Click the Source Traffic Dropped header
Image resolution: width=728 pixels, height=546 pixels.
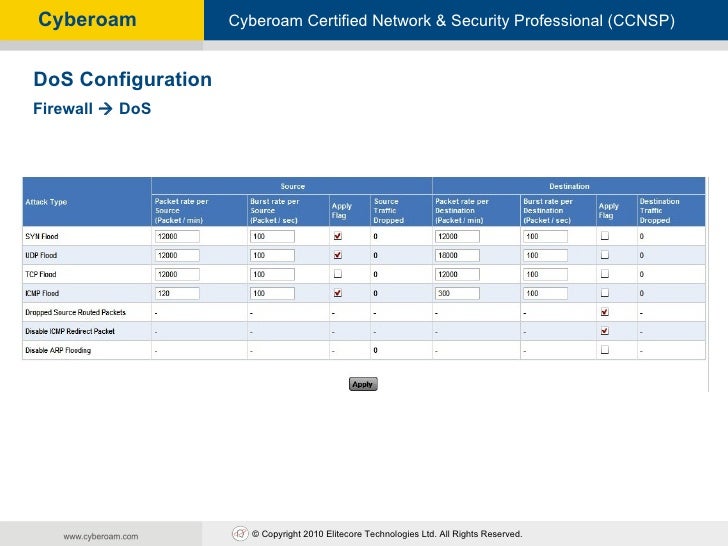[x=389, y=211]
